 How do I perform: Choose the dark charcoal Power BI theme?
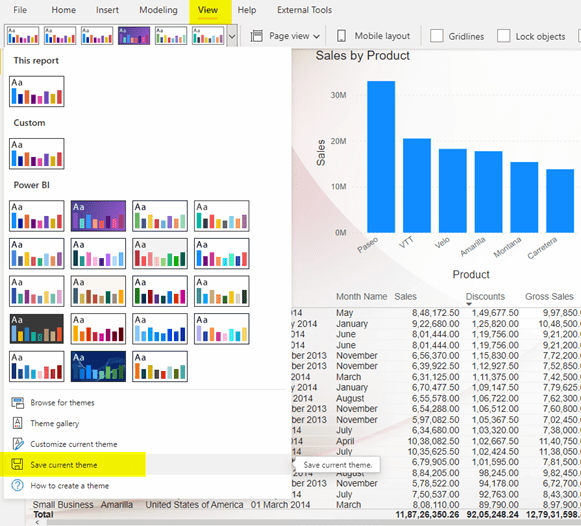(37, 329)
